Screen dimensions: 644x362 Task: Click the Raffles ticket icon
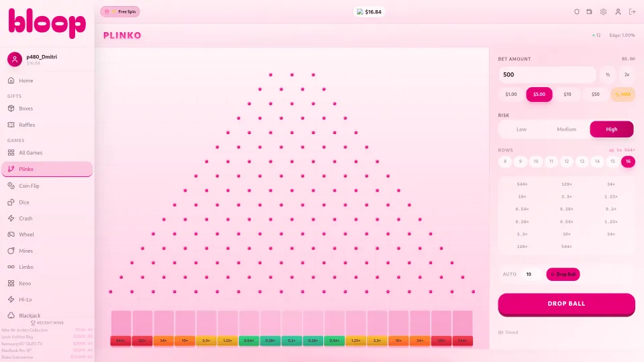(11, 125)
